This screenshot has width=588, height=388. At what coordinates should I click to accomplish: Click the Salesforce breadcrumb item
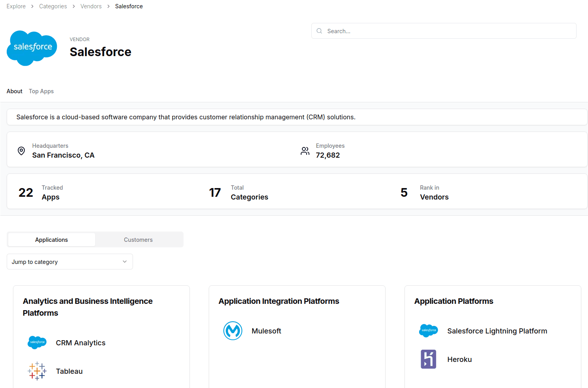pos(129,6)
